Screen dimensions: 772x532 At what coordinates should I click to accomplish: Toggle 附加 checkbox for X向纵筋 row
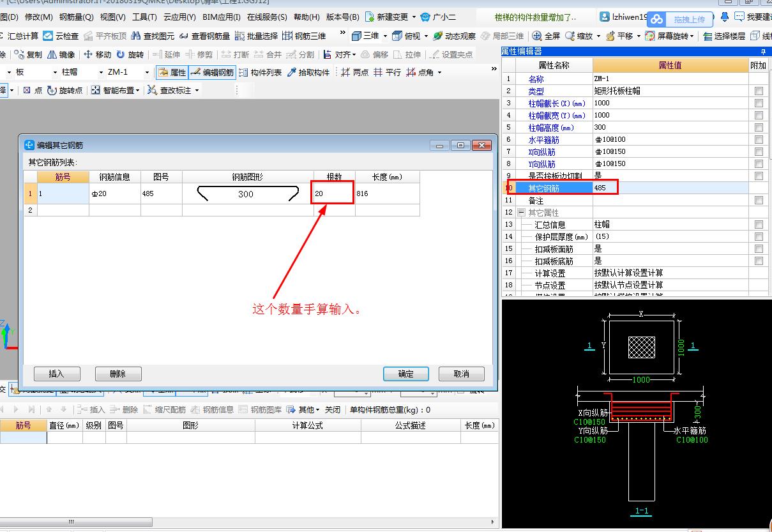pos(759,152)
